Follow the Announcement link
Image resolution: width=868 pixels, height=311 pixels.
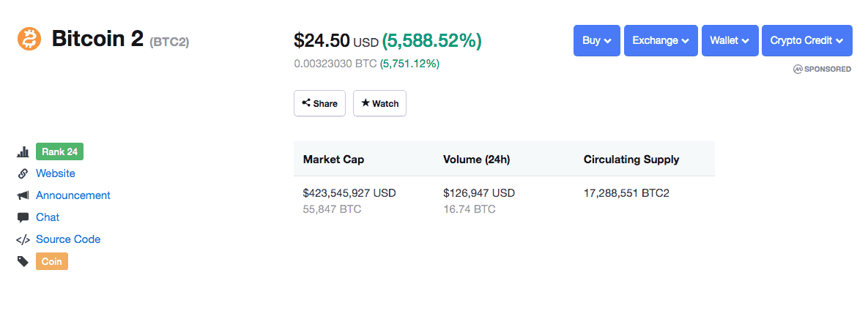(x=73, y=195)
